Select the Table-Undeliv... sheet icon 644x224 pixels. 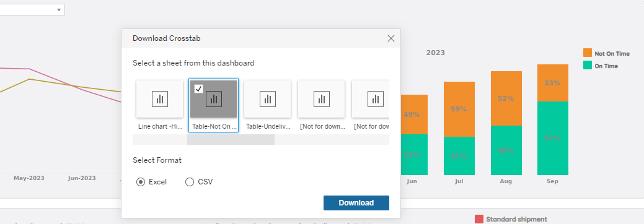267,99
